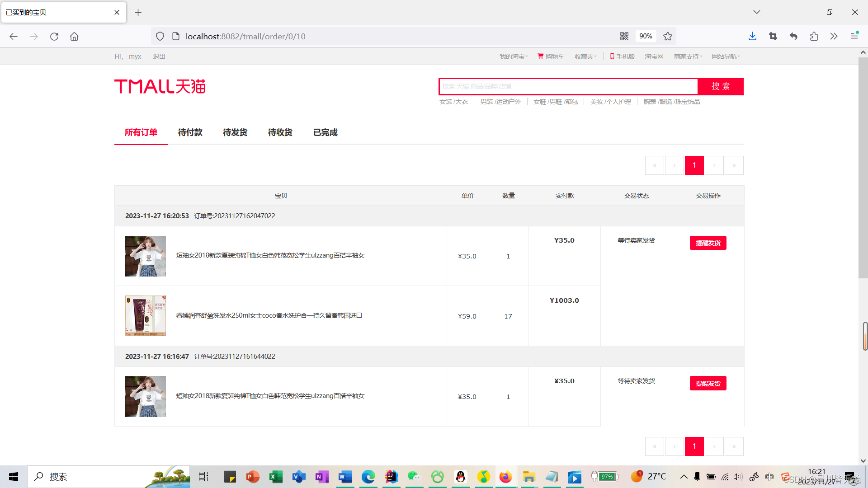This screenshot has height=488, width=868.
Task: Click the QR code icon in address bar
Action: pyautogui.click(x=624, y=36)
